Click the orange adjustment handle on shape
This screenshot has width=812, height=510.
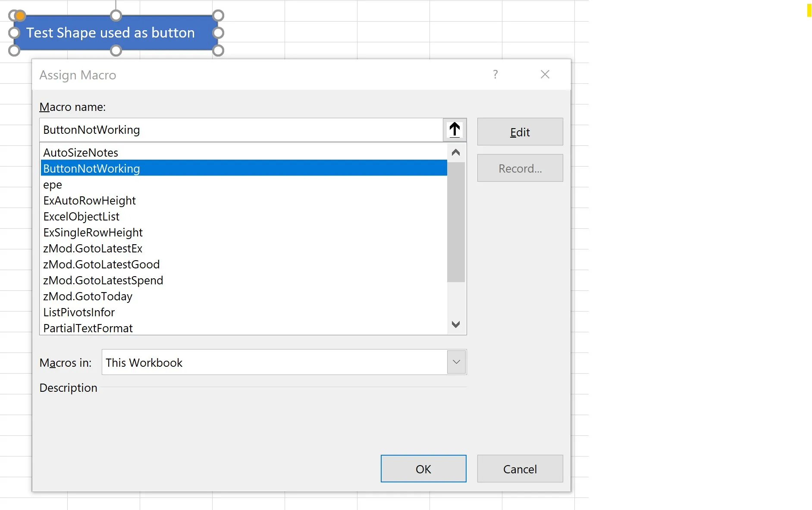[20, 16]
